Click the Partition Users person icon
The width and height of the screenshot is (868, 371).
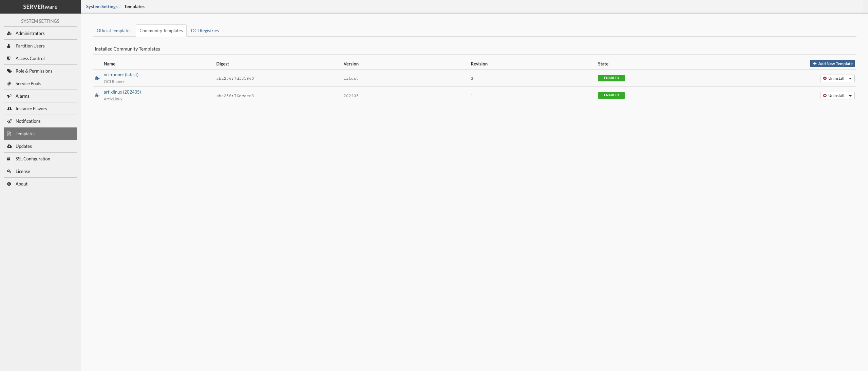(x=9, y=46)
